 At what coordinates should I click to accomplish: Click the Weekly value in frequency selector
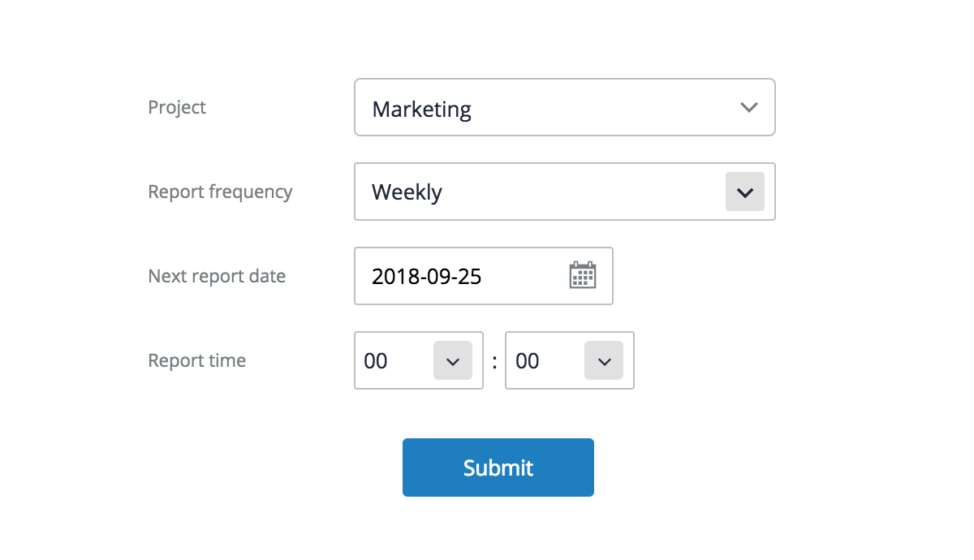pos(407,192)
